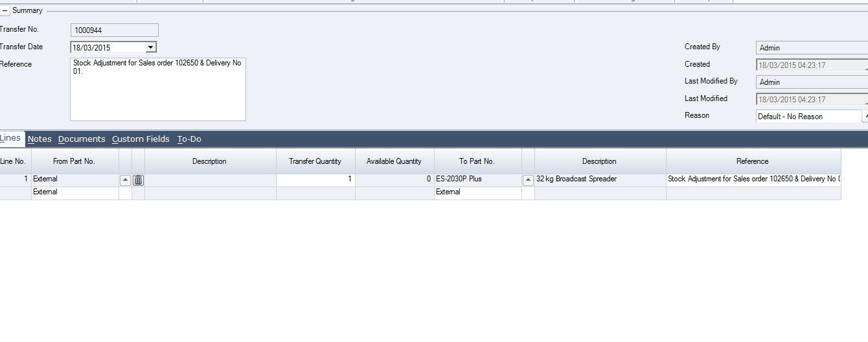The image size is (868, 342).
Task: Click the Transfer Quantity cell on line 1
Action: coord(315,179)
